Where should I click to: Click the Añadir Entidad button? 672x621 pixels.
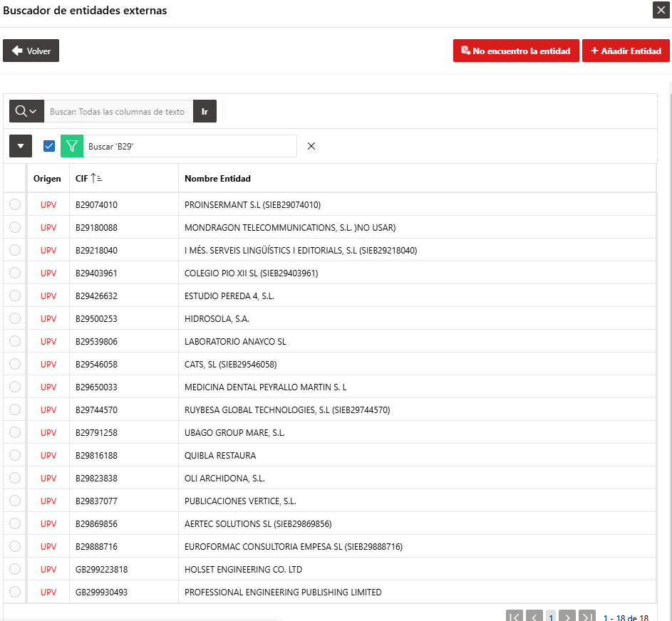click(x=626, y=51)
